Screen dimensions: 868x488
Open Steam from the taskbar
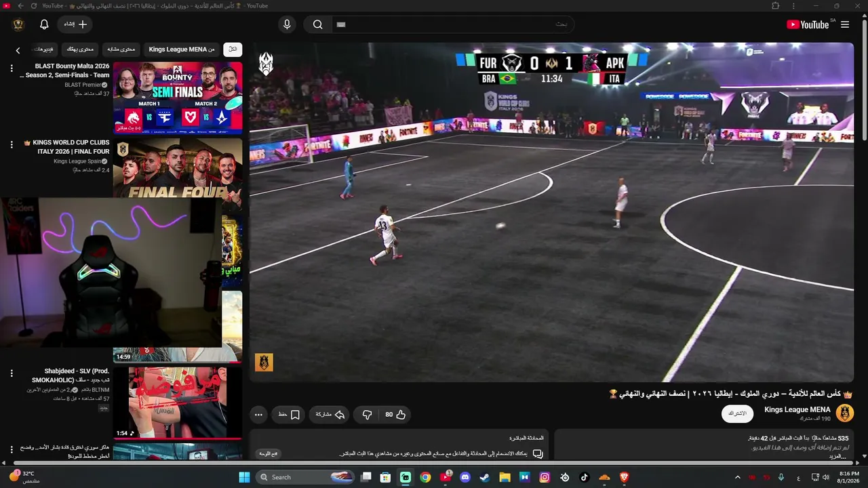(x=485, y=477)
